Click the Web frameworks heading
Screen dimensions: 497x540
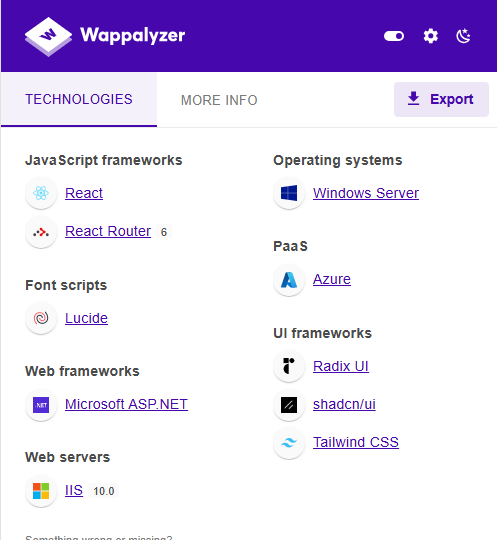click(x=82, y=371)
